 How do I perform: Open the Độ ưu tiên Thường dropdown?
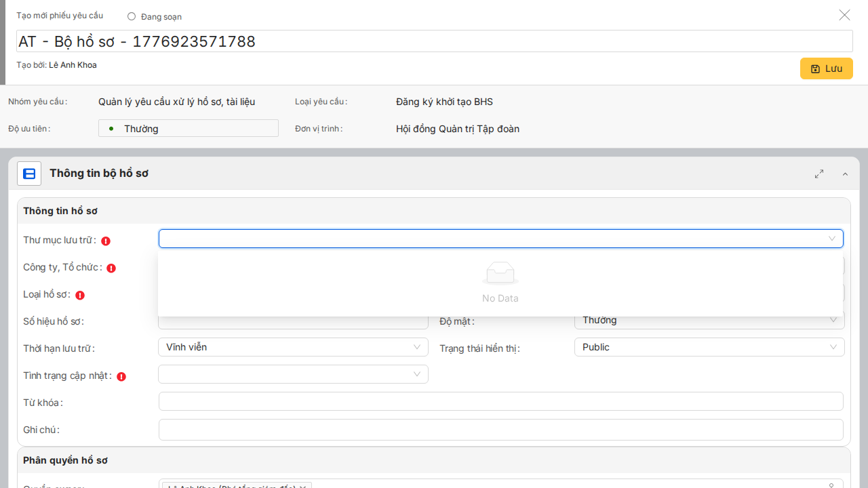188,129
